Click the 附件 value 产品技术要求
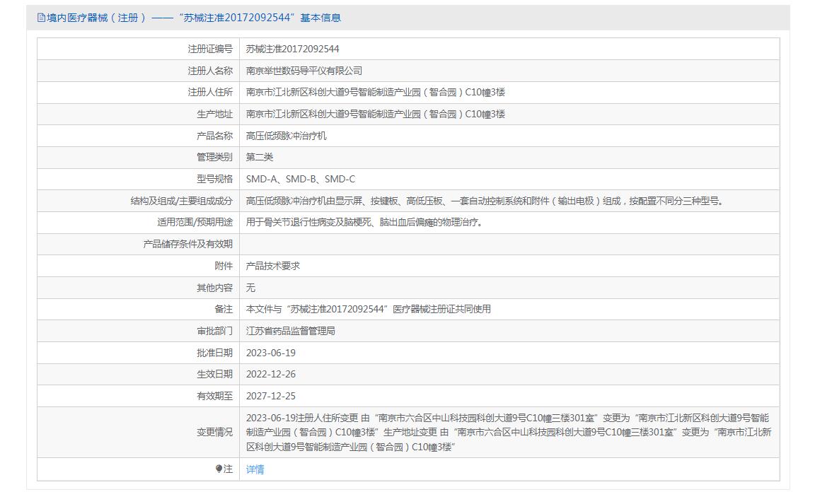815x504 pixels. click(x=276, y=266)
